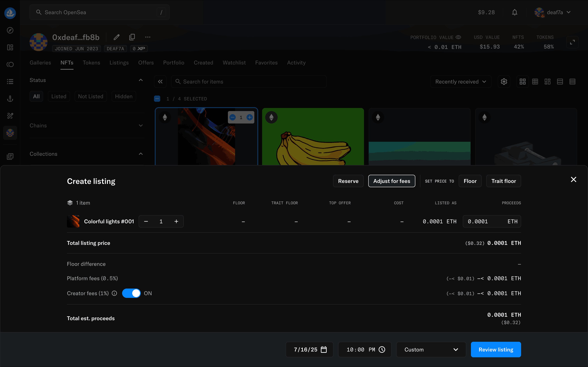Open the Recently received sort dropdown
The image size is (588, 367).
pos(460,82)
